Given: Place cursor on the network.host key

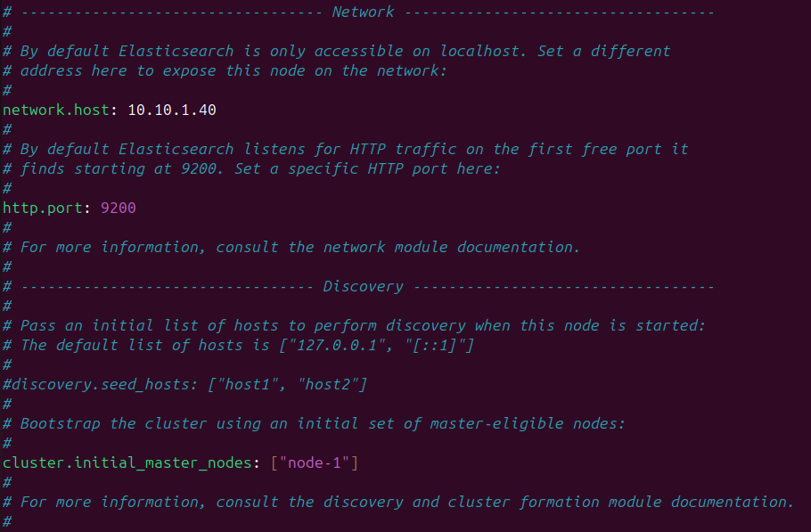Looking at the screenshot, I should (x=55, y=110).
